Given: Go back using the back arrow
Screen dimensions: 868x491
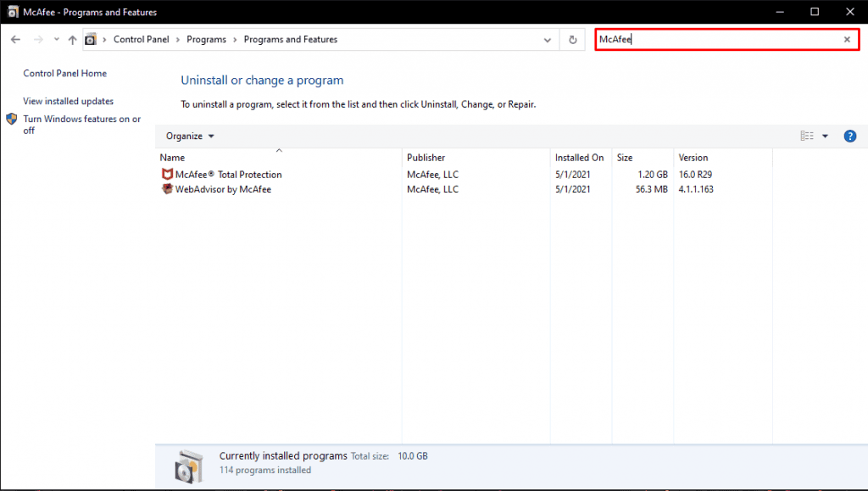Looking at the screenshot, I should click(x=15, y=39).
